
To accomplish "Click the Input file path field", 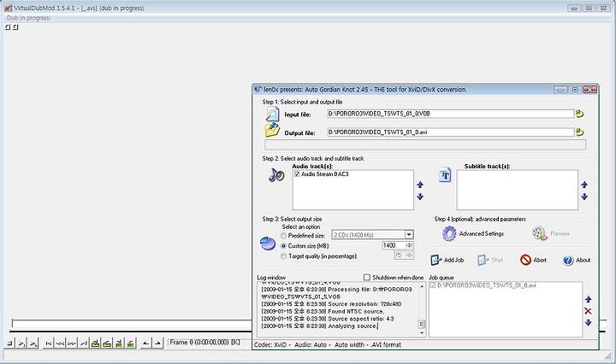I will tap(451, 114).
